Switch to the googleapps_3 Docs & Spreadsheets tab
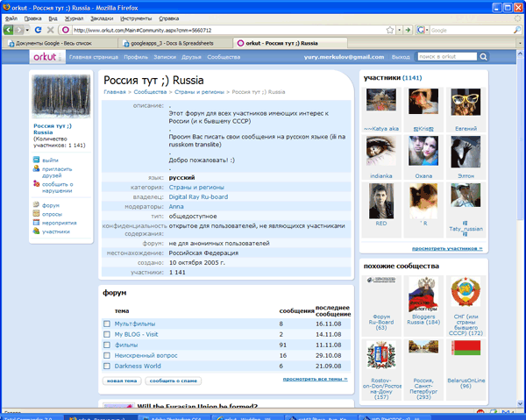The height and width of the screenshot is (420, 526). point(174,43)
